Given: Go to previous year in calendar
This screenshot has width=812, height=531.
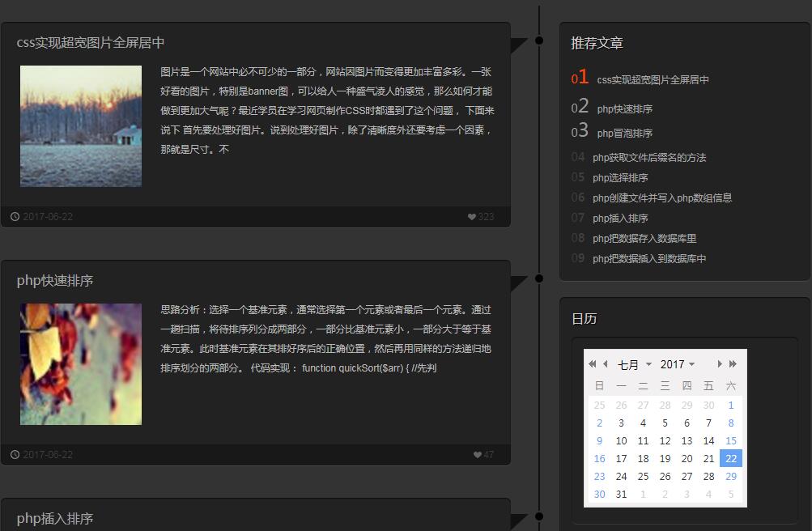Looking at the screenshot, I should (593, 364).
